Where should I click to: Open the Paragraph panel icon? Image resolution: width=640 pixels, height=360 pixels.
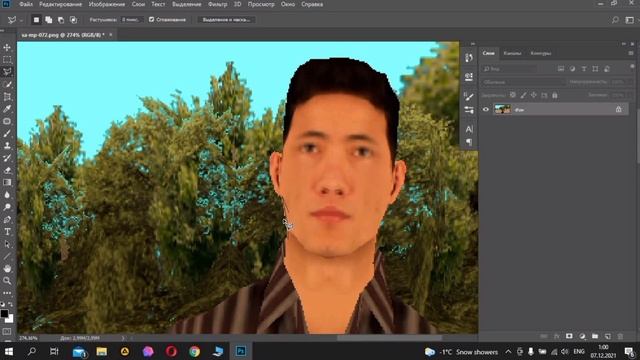469,142
